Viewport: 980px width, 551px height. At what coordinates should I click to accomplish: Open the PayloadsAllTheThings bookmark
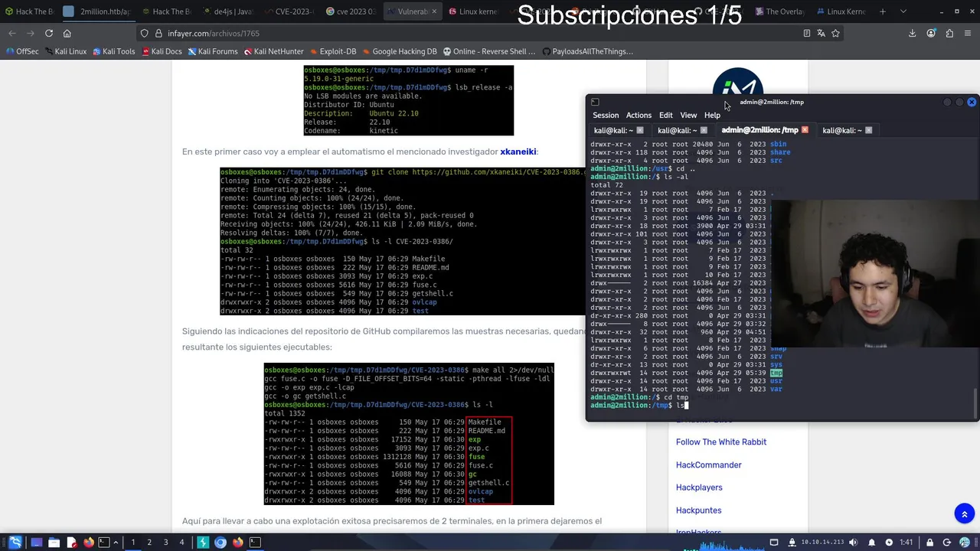click(587, 51)
